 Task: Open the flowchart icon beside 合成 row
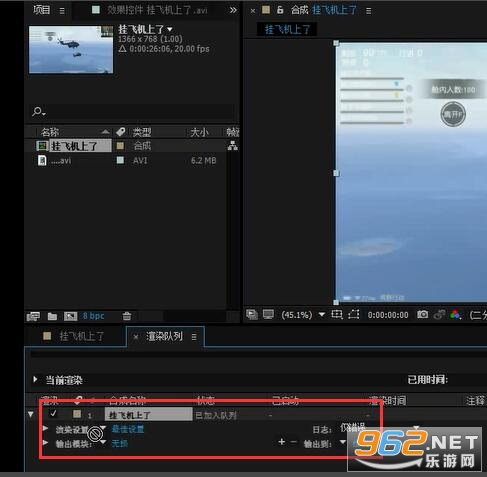pos(232,146)
